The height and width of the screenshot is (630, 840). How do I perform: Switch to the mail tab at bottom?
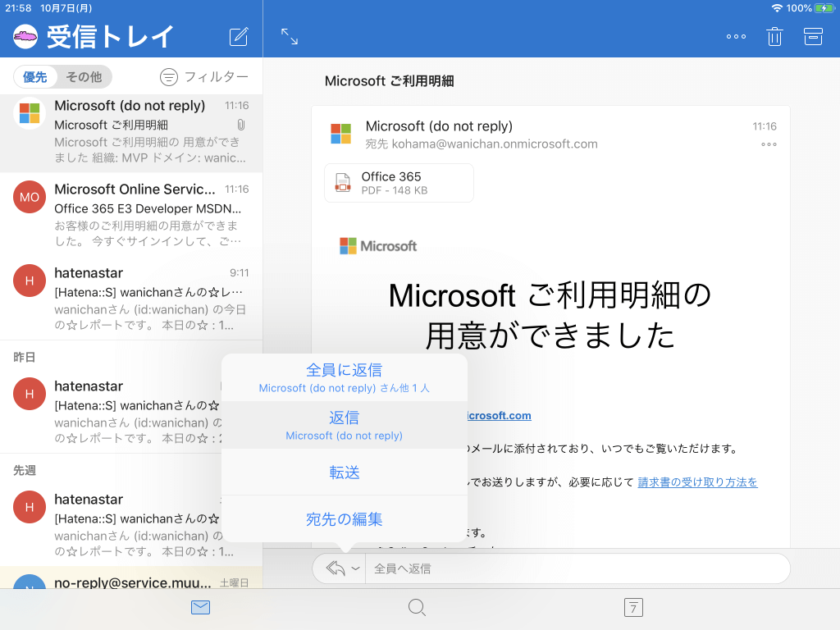pos(200,608)
